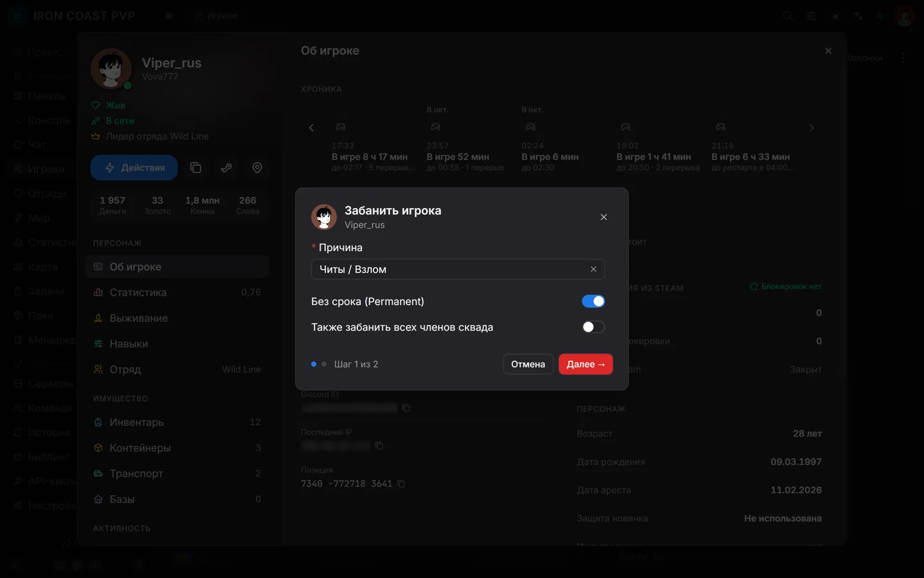The width and height of the screenshot is (924, 578).
Task: Click the Wild Line squad leader text
Action: tap(157, 136)
